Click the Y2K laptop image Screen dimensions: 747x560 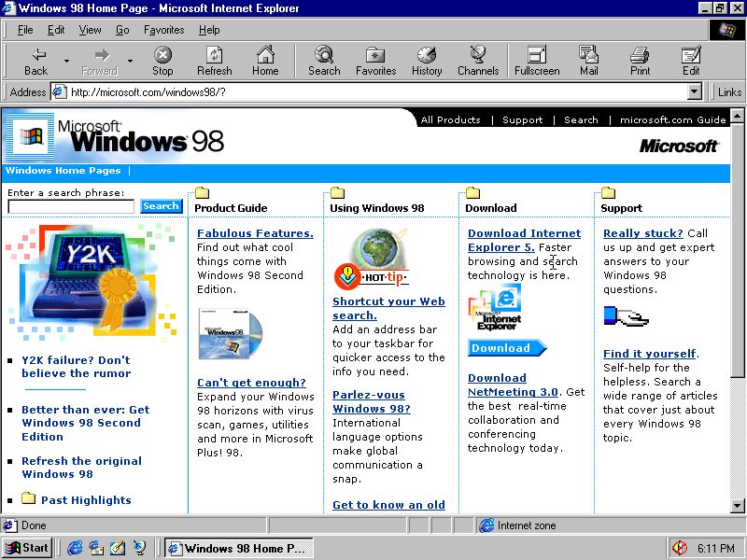[91, 281]
